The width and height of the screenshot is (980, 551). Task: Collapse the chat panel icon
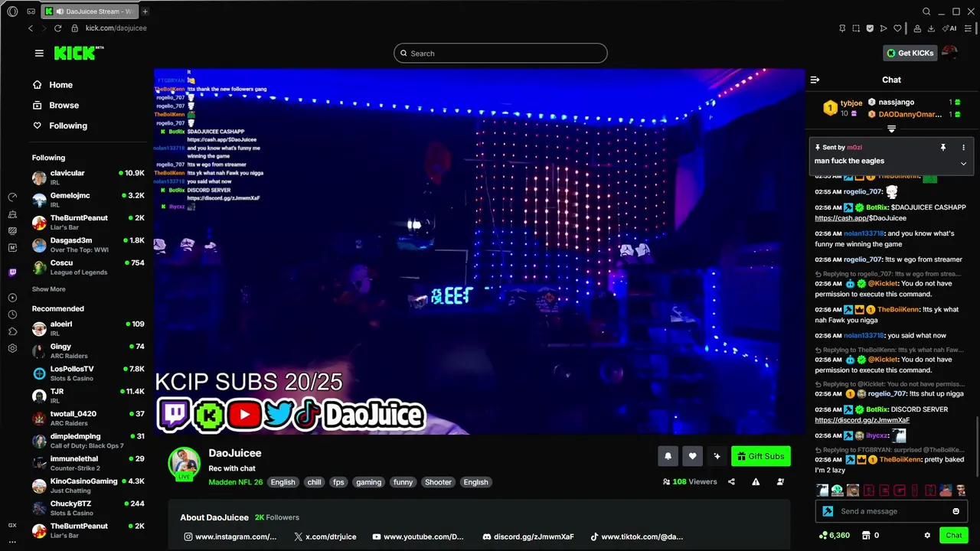point(815,80)
